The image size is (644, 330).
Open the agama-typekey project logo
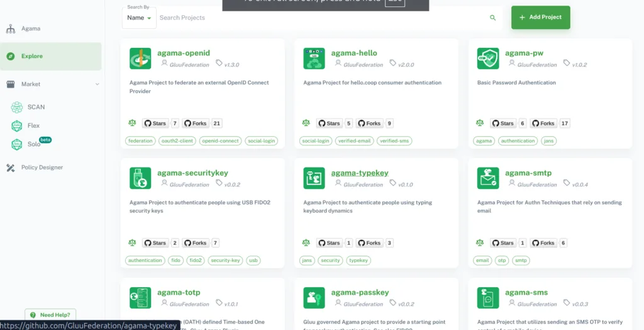tap(314, 178)
